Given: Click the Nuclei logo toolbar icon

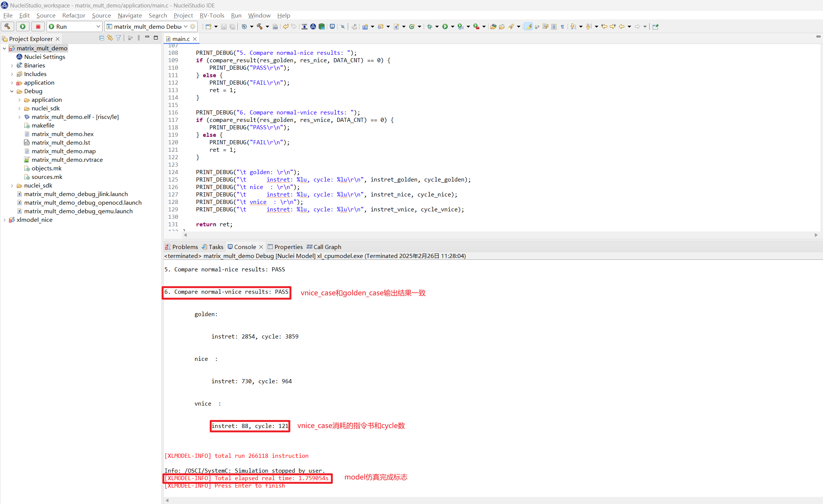Looking at the screenshot, I should click(313, 26).
